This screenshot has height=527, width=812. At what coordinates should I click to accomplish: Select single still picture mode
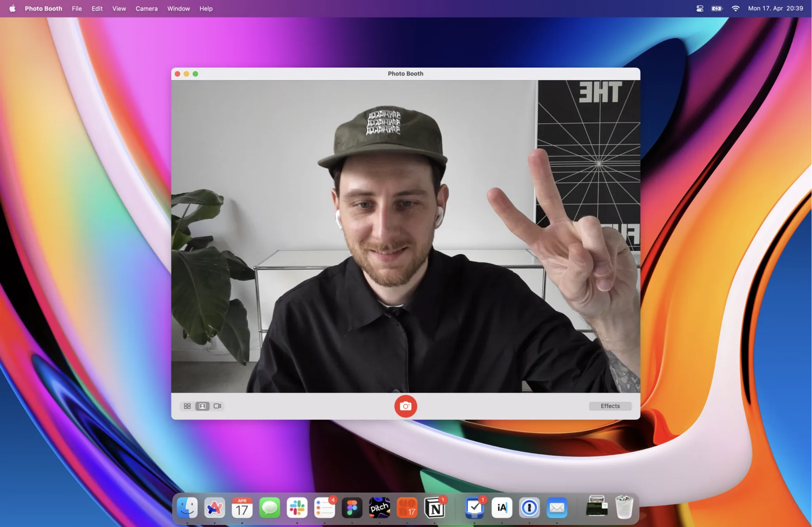tap(203, 406)
